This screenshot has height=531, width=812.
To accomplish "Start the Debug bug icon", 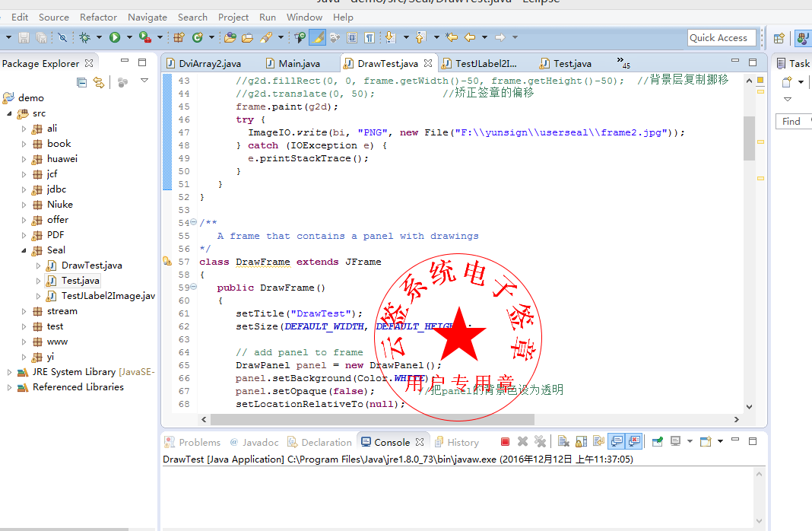I will [x=85, y=37].
